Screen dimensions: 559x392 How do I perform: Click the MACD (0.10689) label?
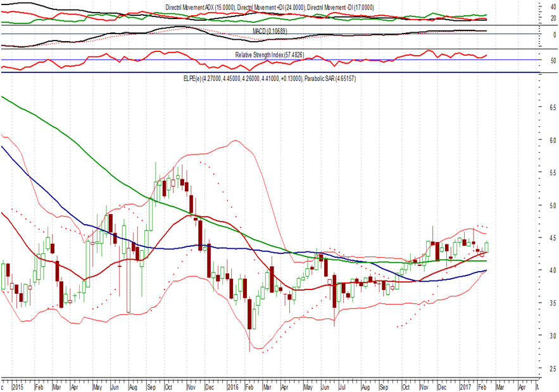click(270, 31)
